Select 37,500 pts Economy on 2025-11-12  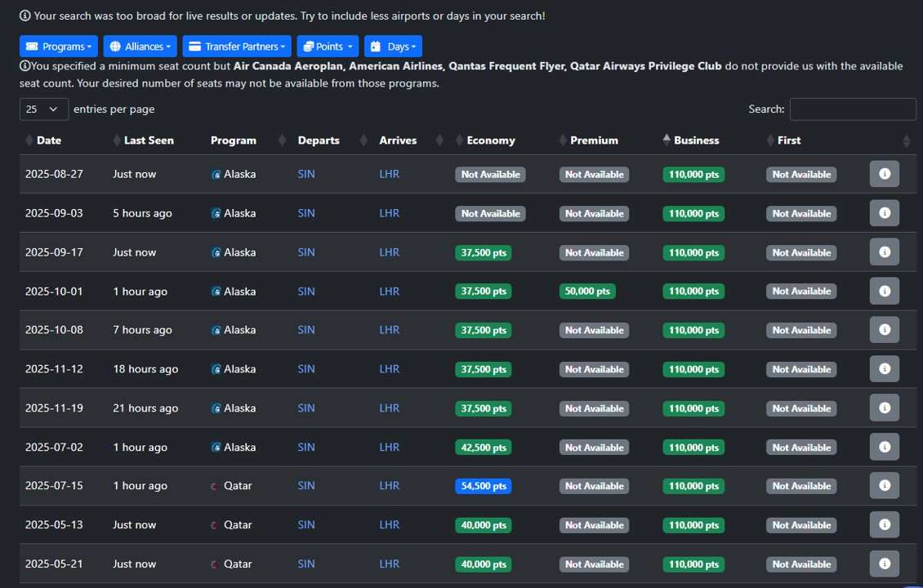click(x=484, y=370)
